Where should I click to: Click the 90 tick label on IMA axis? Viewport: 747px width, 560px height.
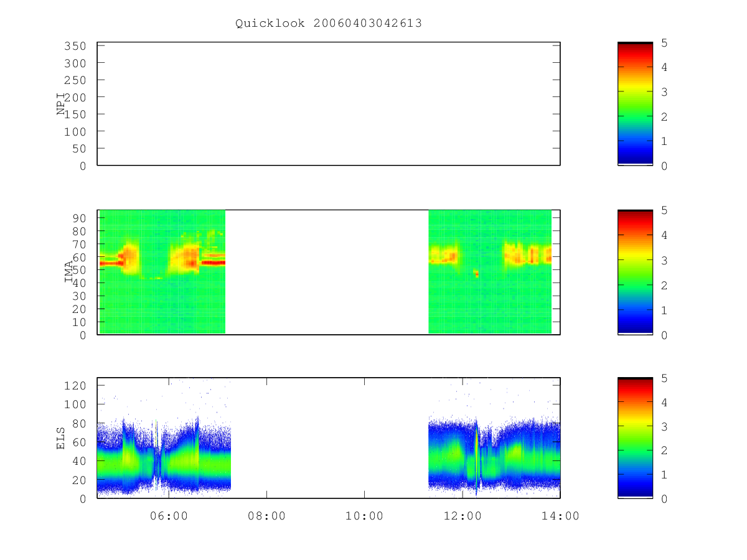point(78,218)
